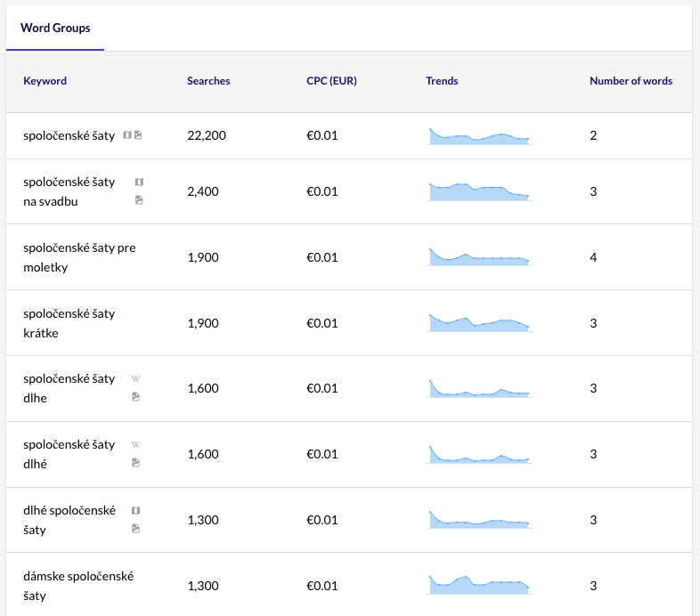The height and width of the screenshot is (616, 700).
Task: Open trend chart for 'na svadbu' row
Action: [x=479, y=192]
